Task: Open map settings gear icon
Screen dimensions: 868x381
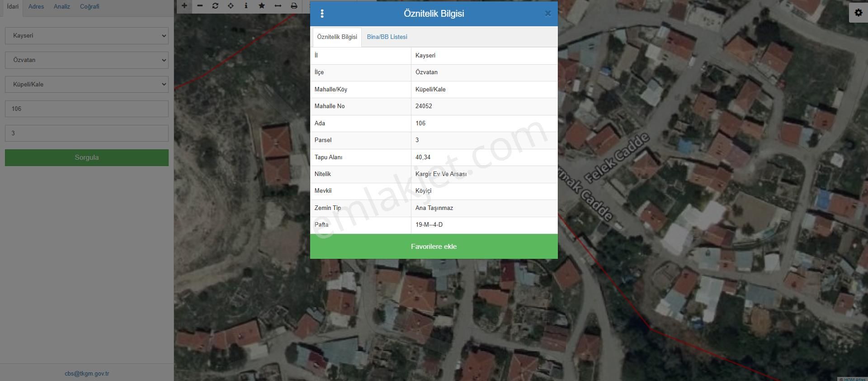Action: 859,13
